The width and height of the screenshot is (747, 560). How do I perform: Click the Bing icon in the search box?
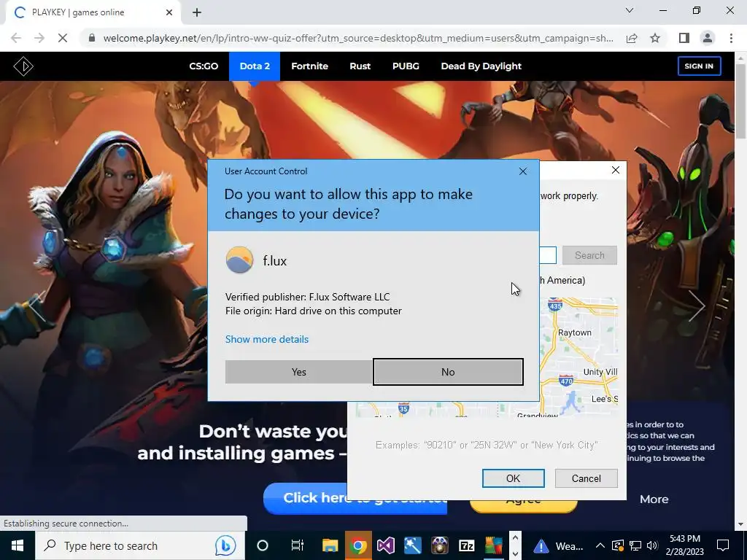click(x=225, y=545)
